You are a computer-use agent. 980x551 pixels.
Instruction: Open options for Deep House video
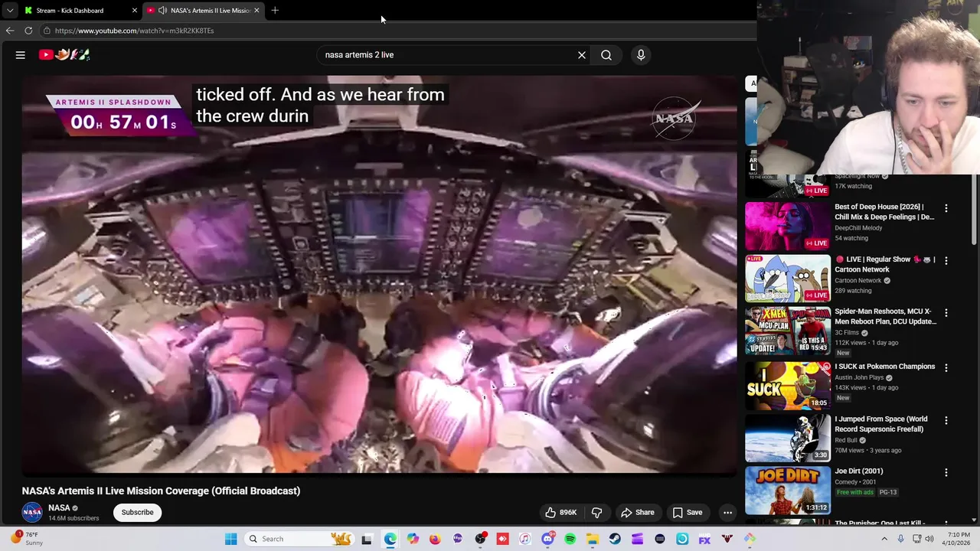click(x=946, y=208)
